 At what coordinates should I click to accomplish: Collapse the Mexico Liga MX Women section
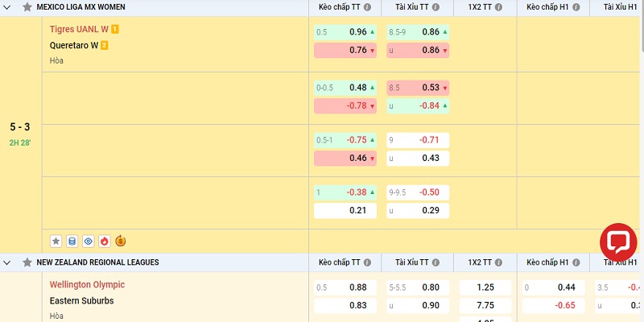point(8,6)
